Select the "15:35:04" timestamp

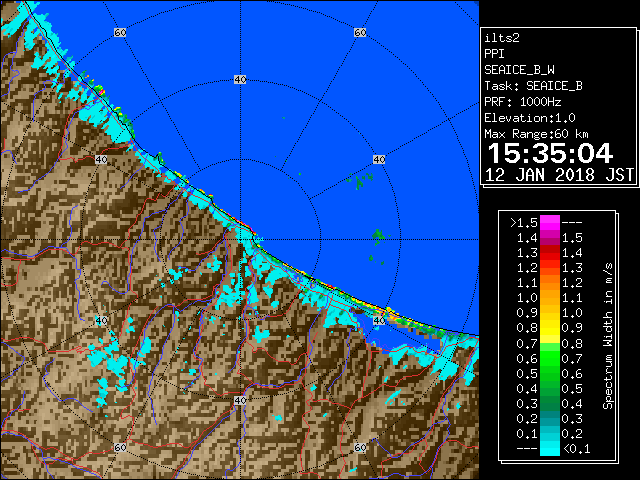pyautogui.click(x=550, y=153)
